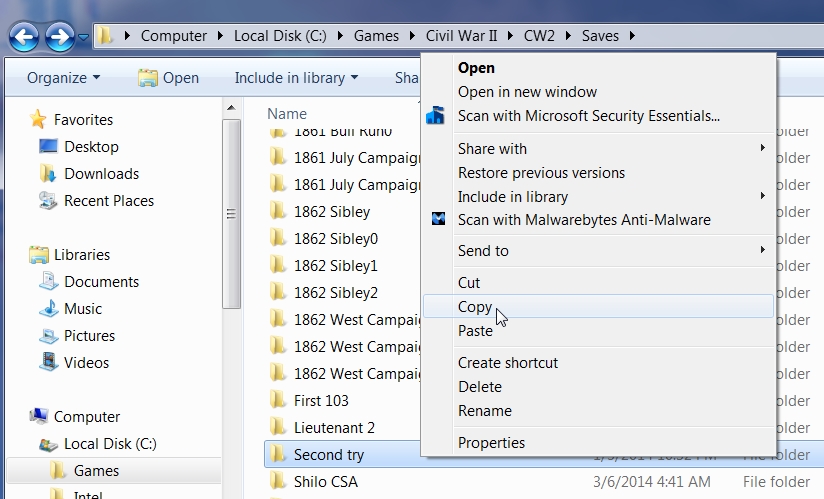The image size is (824, 499).
Task: Click the Saves segment in the address bar
Action: coord(599,36)
